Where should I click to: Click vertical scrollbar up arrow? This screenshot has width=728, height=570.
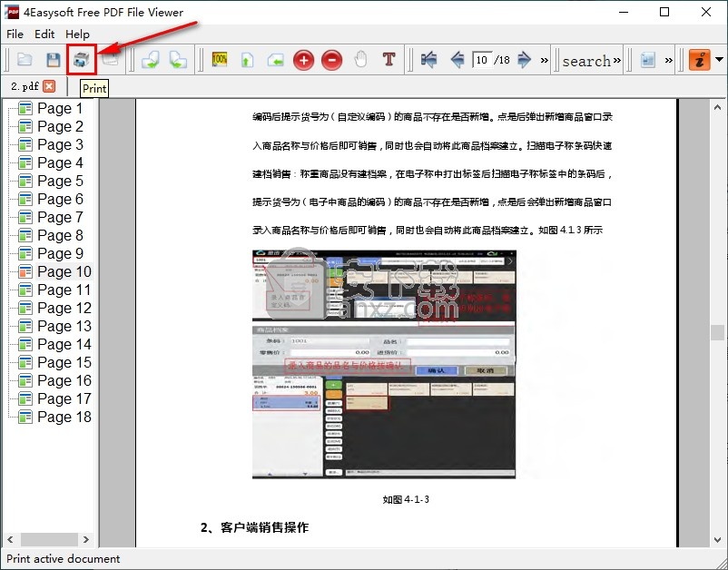coord(717,107)
